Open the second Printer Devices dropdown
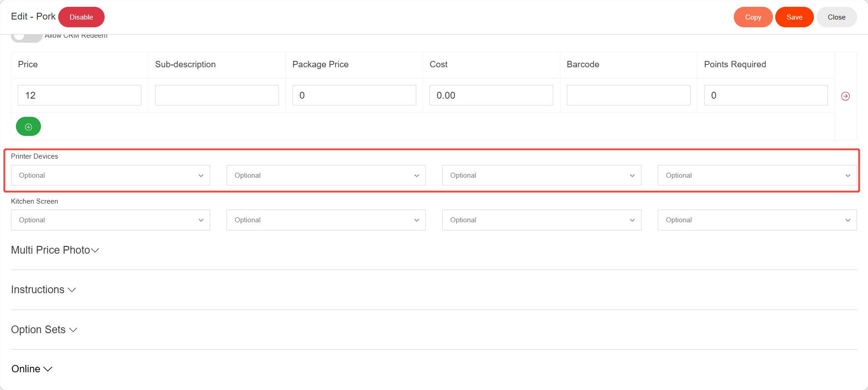This screenshot has height=390, width=868. (x=326, y=175)
